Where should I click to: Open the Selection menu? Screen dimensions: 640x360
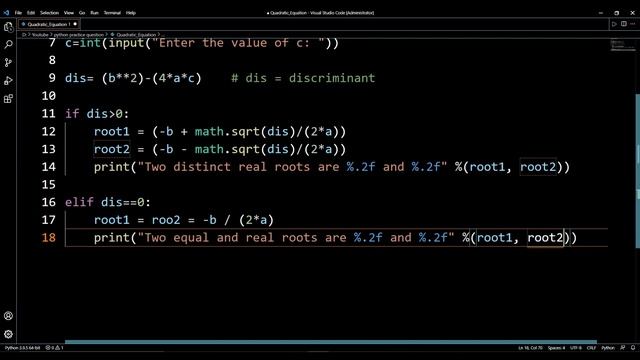49,13
